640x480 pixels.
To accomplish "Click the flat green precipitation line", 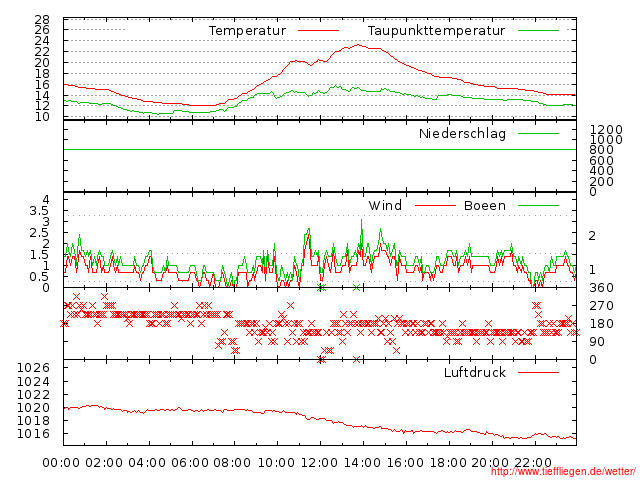I will (x=320, y=150).
